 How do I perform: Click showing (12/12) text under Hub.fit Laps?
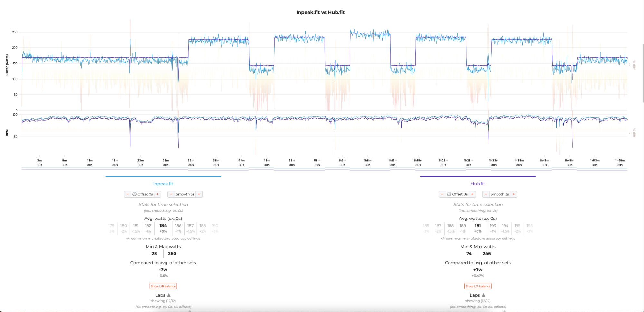click(x=478, y=301)
